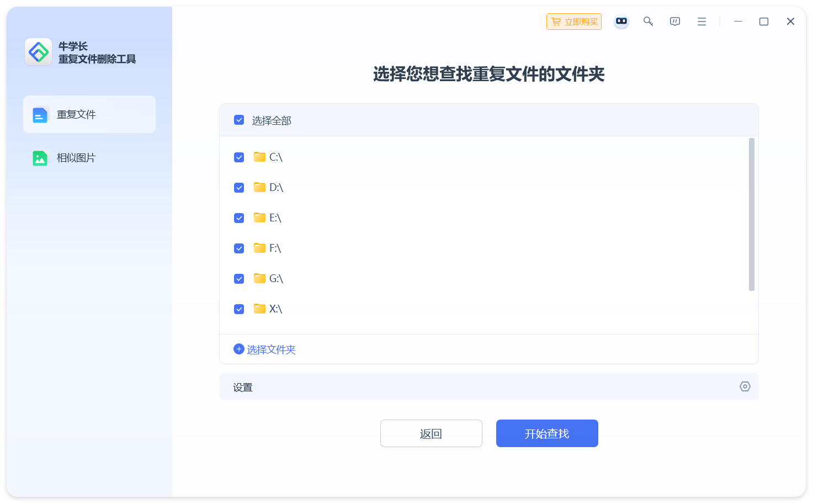Click the X:\ drive label
This screenshot has width=813, height=504.
pos(276,309)
